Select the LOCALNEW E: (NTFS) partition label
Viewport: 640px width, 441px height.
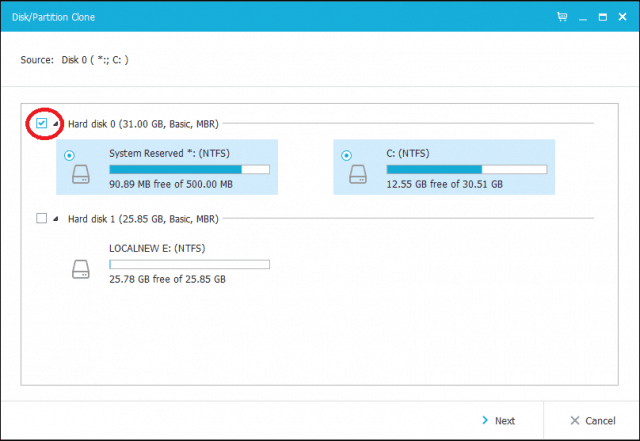tap(157, 248)
